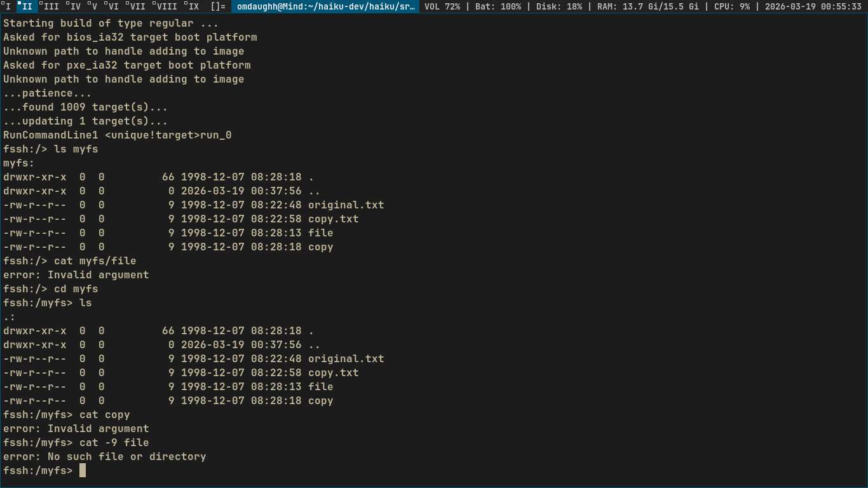Click original.txt in the first ls listing
868x488 pixels.
click(346, 205)
